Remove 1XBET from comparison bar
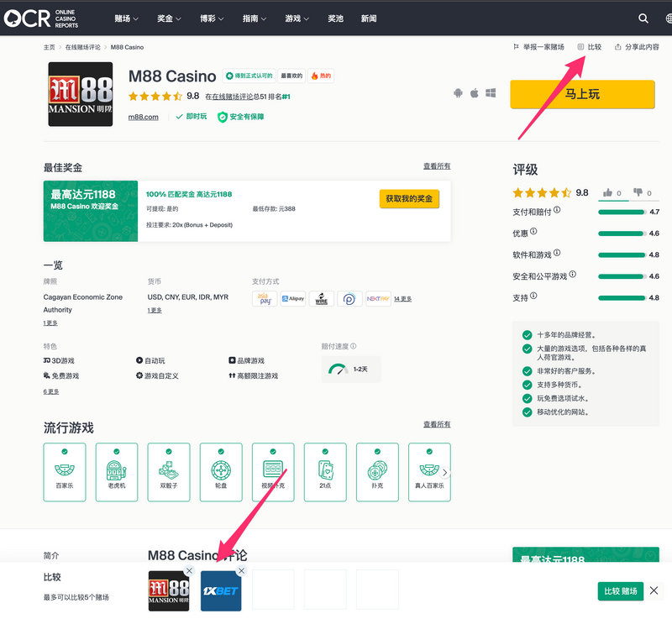The width and height of the screenshot is (672, 619). click(241, 570)
